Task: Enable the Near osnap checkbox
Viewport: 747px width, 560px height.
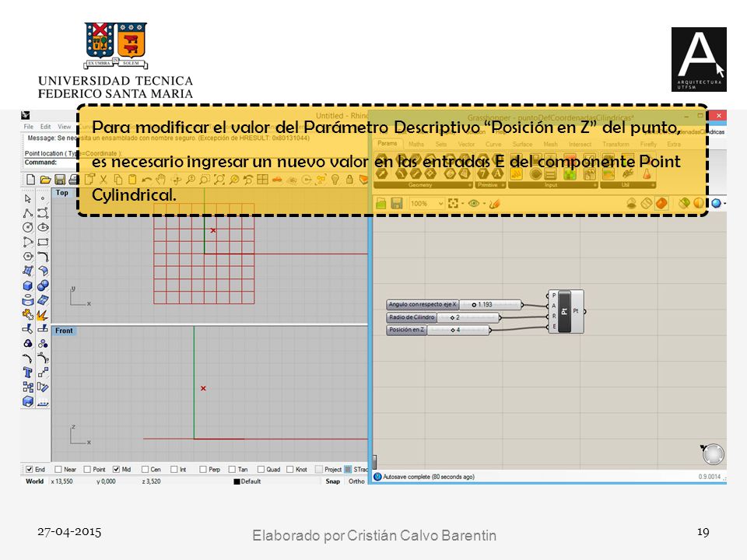Action: point(58,469)
